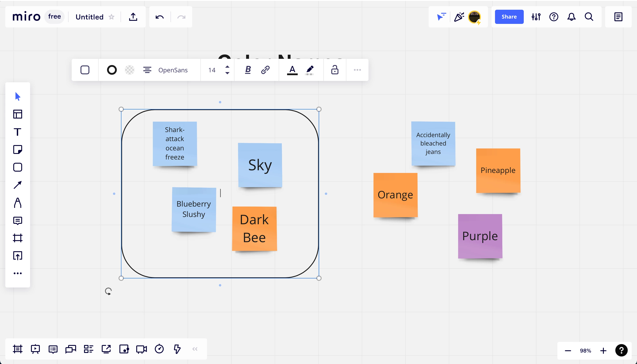The height and width of the screenshot is (364, 637).
Task: Insert a link via chain icon
Action: click(x=265, y=70)
